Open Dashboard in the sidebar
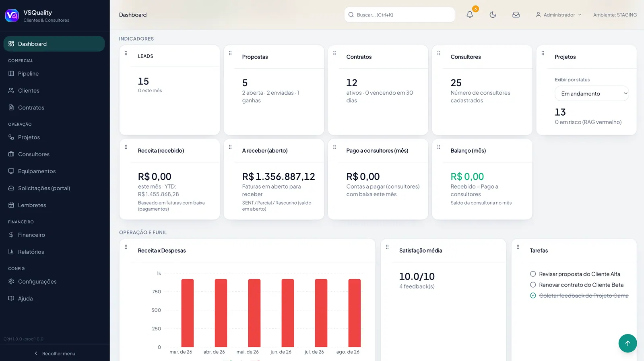The width and height of the screenshot is (644, 361). [x=54, y=44]
